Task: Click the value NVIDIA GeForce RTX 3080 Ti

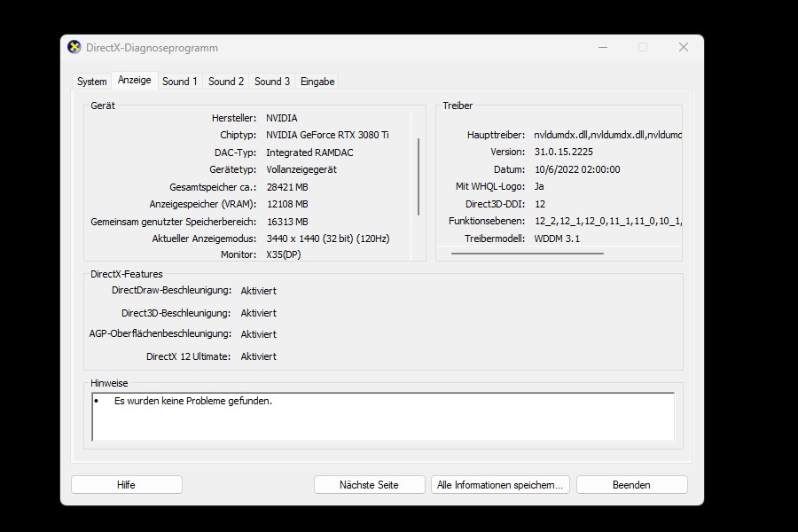Action: 327,135
